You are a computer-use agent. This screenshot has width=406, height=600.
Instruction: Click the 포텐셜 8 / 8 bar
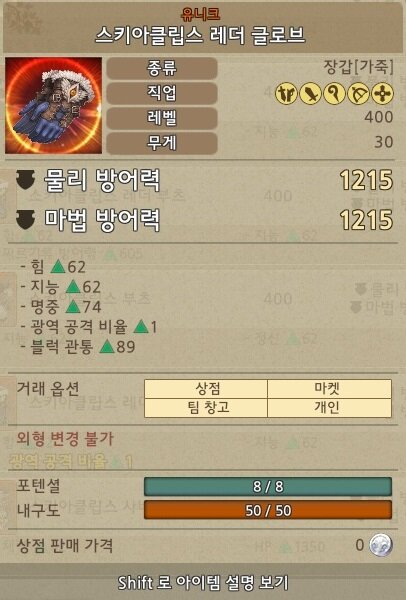coord(268,487)
